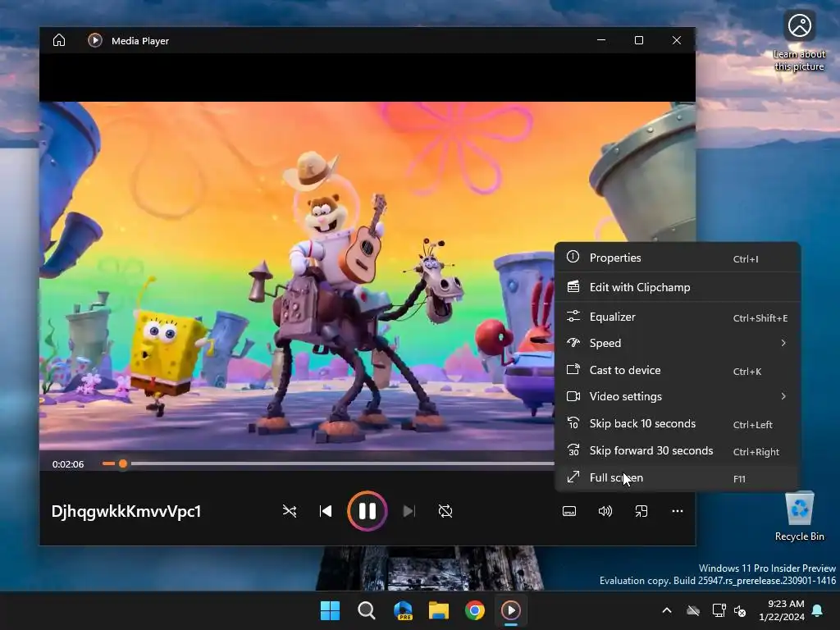Go to Media Player home
The width and height of the screenshot is (840, 630).
[59, 40]
